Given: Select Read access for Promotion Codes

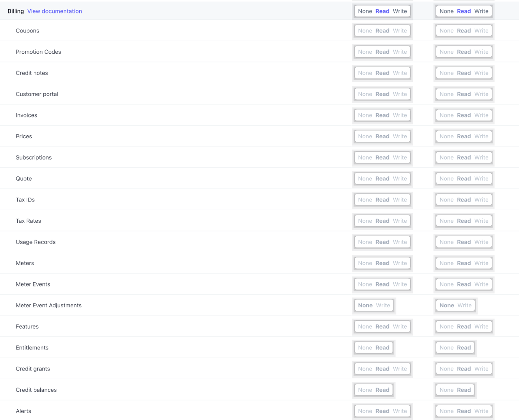Looking at the screenshot, I should point(382,52).
